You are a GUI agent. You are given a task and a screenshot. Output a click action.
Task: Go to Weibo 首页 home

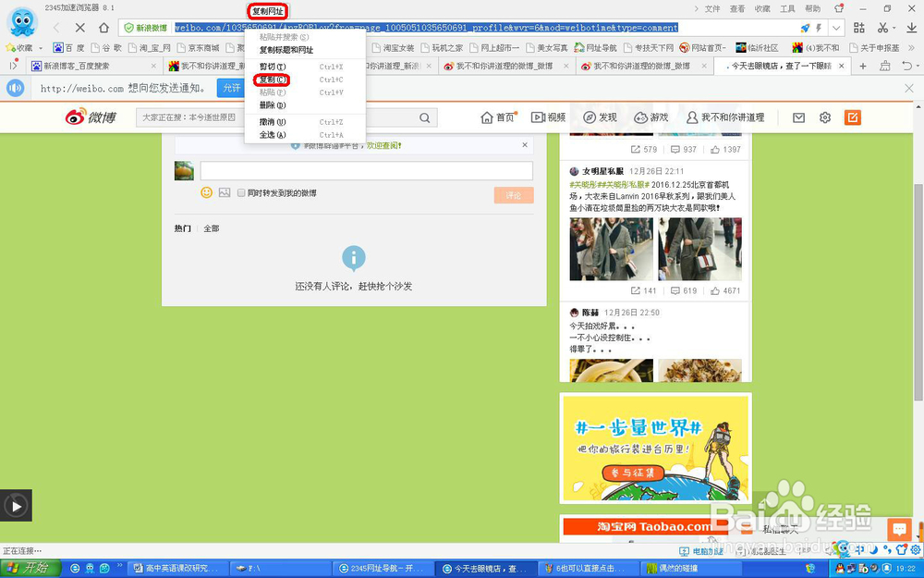[x=498, y=117]
